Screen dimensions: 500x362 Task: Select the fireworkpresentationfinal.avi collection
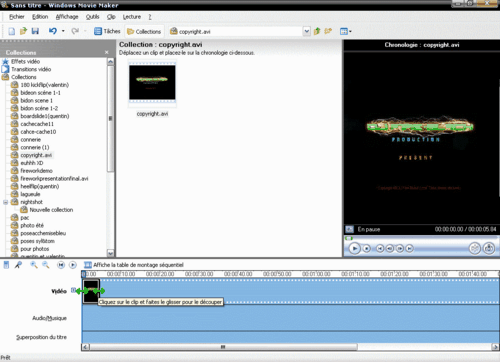coord(54,179)
